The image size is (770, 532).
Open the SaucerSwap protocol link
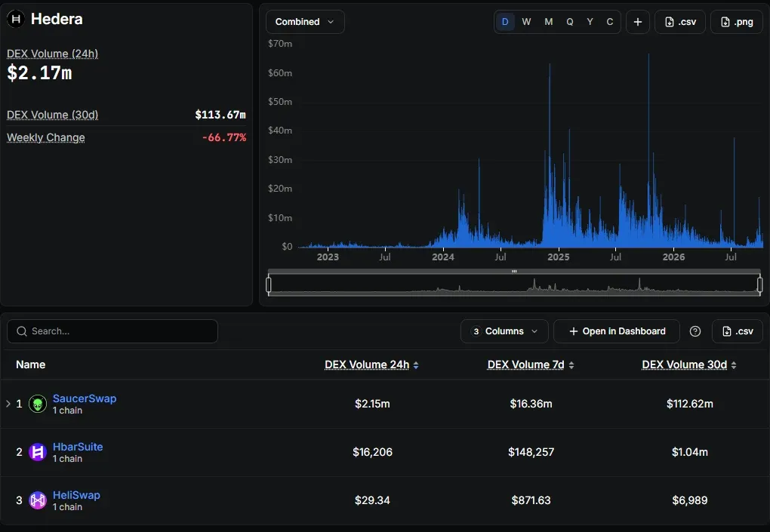click(85, 398)
